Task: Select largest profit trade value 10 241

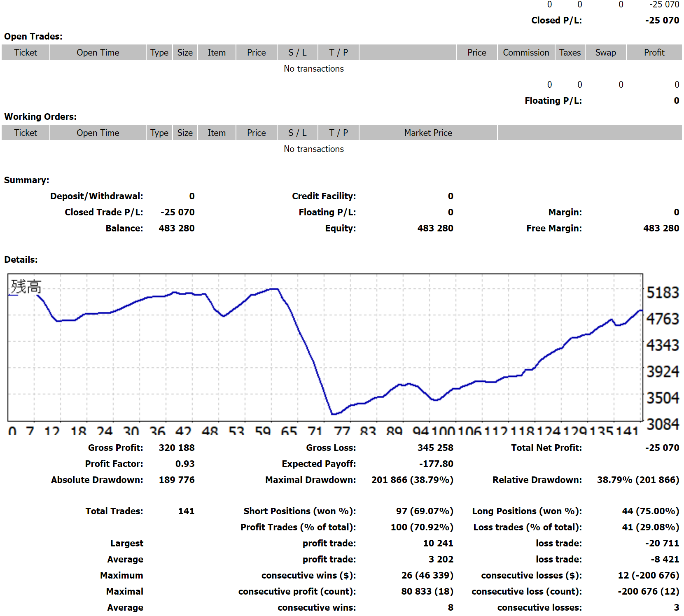Action: 438,543
